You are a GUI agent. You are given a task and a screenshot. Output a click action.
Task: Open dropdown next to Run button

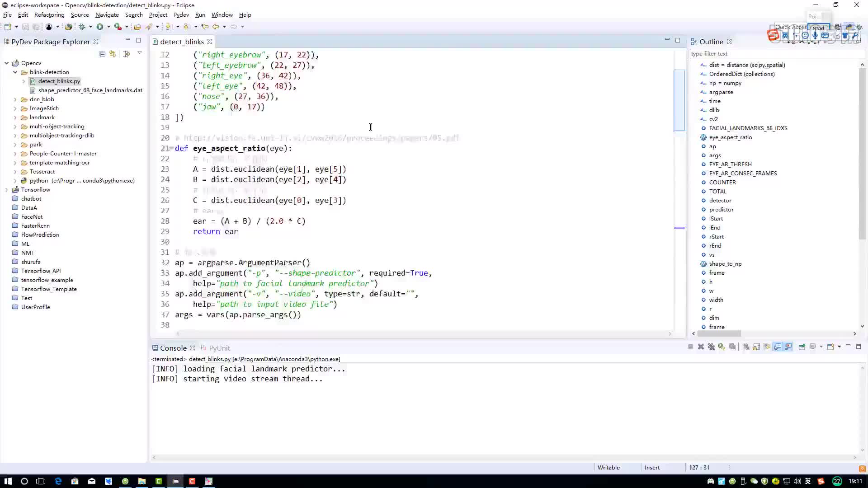(108, 27)
